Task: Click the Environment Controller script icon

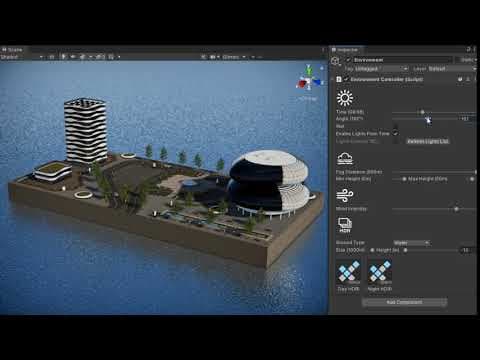Action: tap(339, 79)
